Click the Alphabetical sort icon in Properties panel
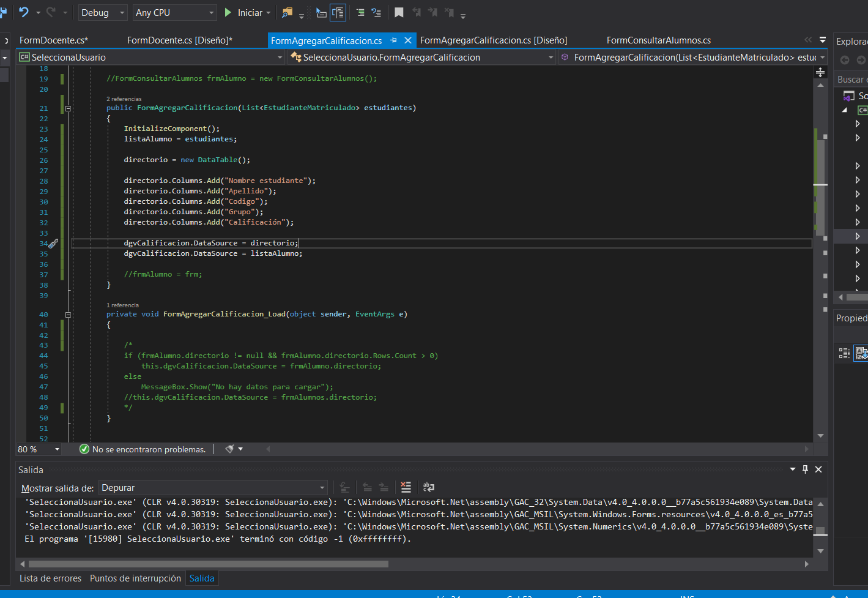The width and height of the screenshot is (868, 598). 861,353
